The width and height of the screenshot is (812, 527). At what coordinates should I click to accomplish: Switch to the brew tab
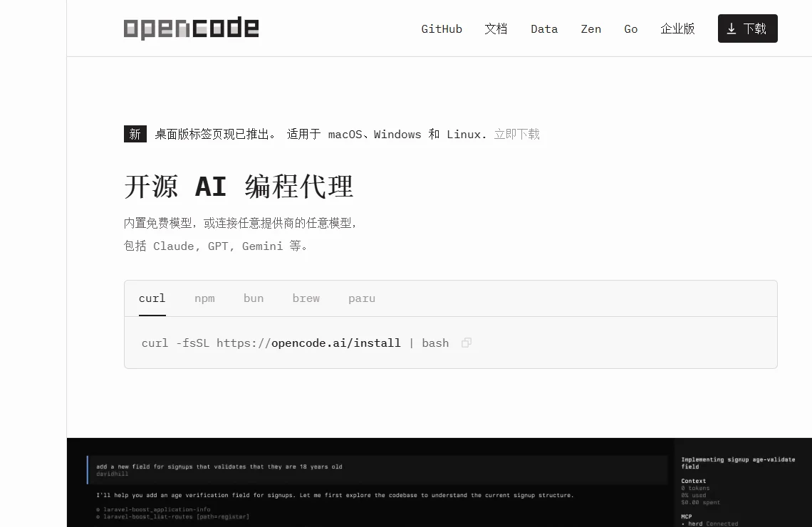point(306,298)
